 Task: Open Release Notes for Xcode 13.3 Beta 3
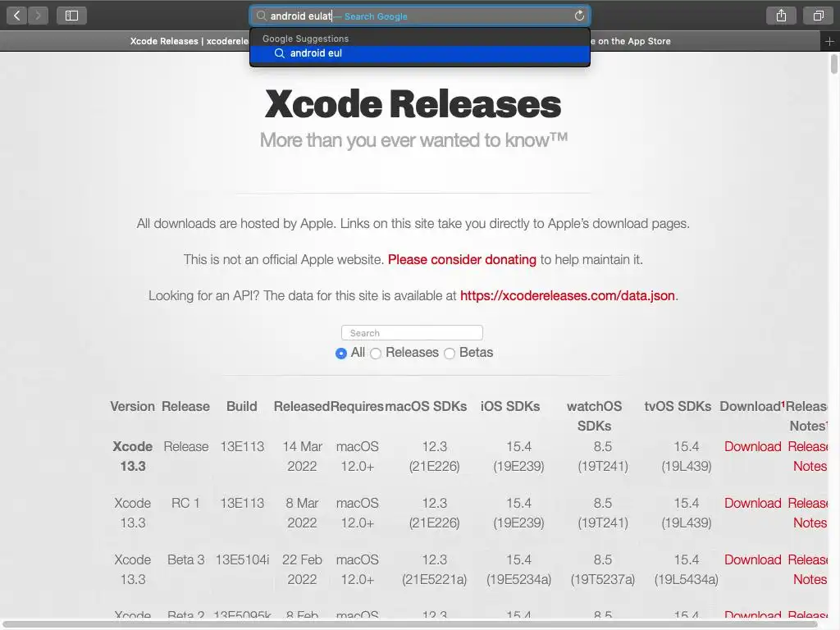click(x=808, y=569)
